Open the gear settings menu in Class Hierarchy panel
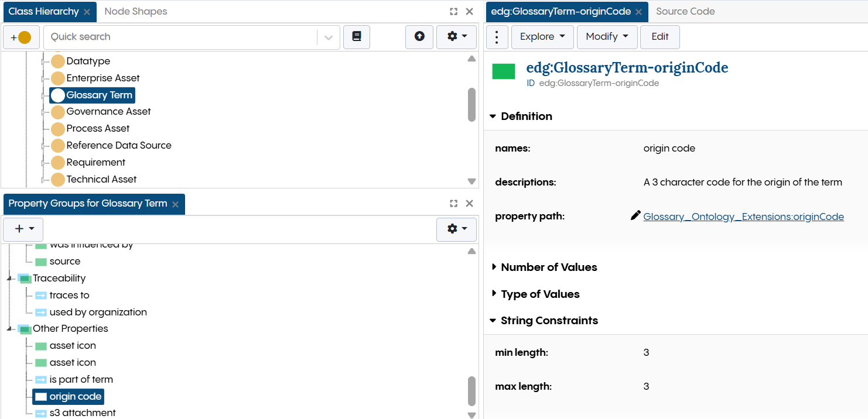Image resolution: width=868 pixels, height=419 pixels. point(456,36)
